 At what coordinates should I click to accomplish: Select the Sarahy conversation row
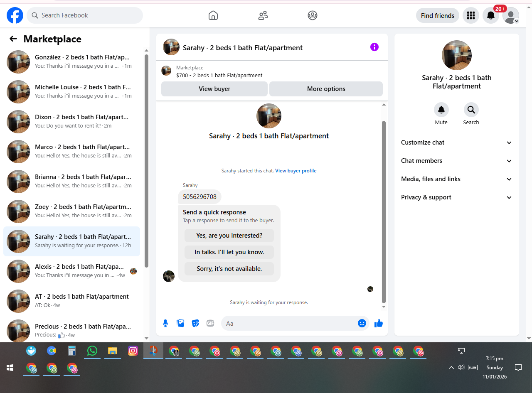71,241
